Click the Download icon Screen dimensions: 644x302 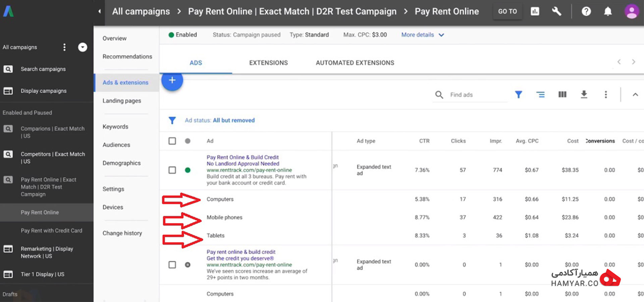(x=584, y=95)
